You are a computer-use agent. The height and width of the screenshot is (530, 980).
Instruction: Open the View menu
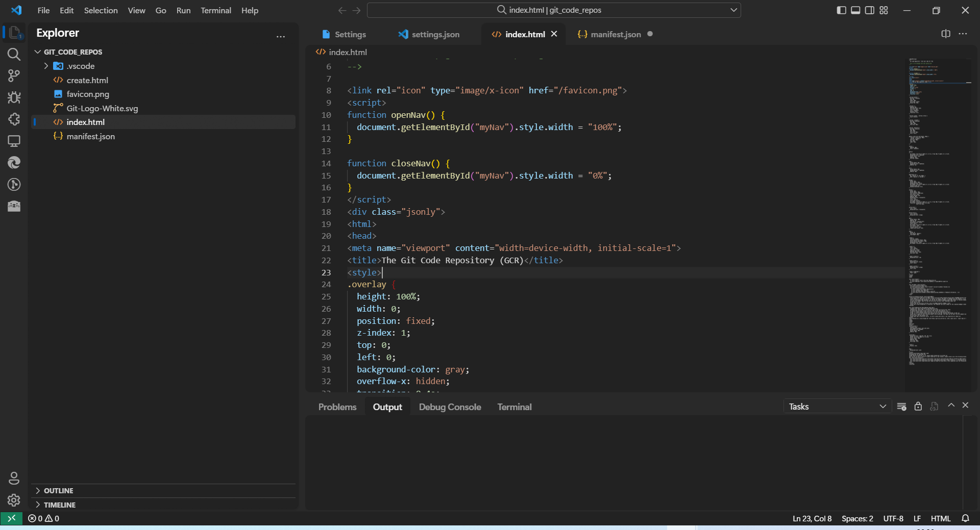(x=136, y=10)
